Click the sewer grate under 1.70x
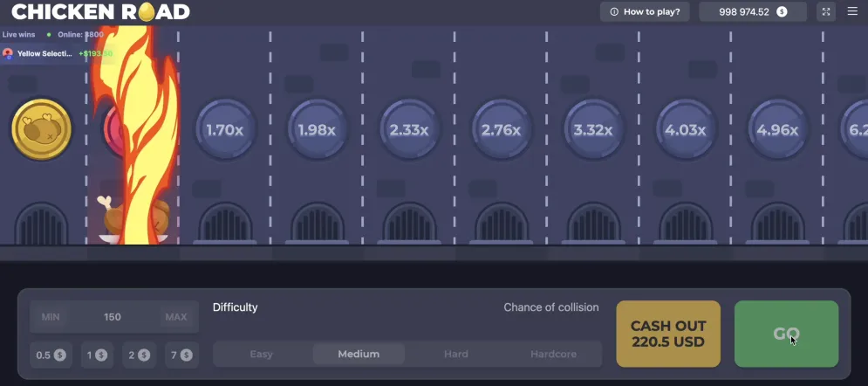868x386 pixels. tap(225, 223)
